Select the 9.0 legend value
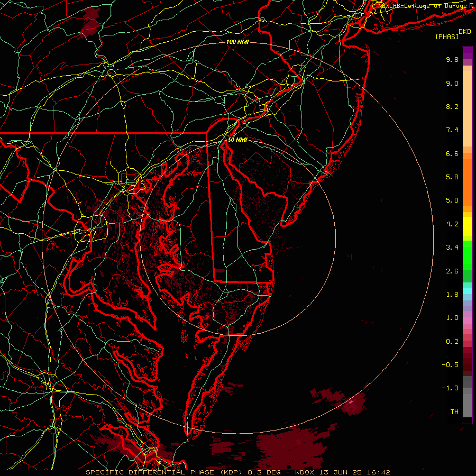This screenshot has height=476, width=476. point(452,83)
